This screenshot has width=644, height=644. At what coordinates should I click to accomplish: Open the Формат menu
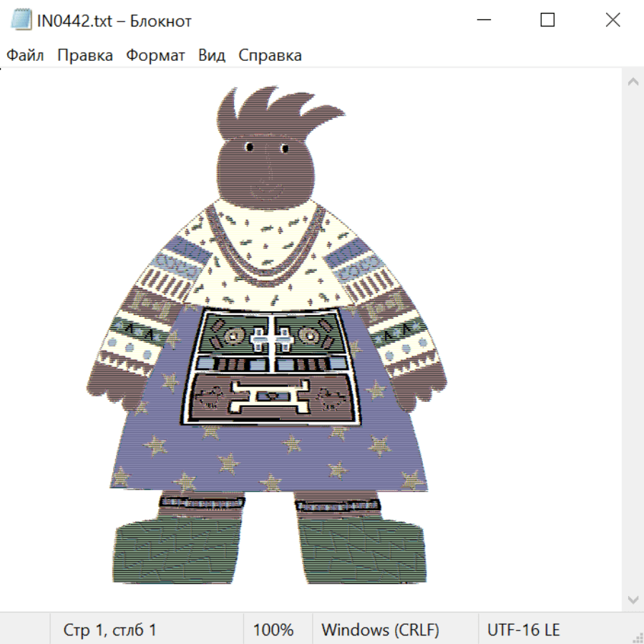click(155, 56)
